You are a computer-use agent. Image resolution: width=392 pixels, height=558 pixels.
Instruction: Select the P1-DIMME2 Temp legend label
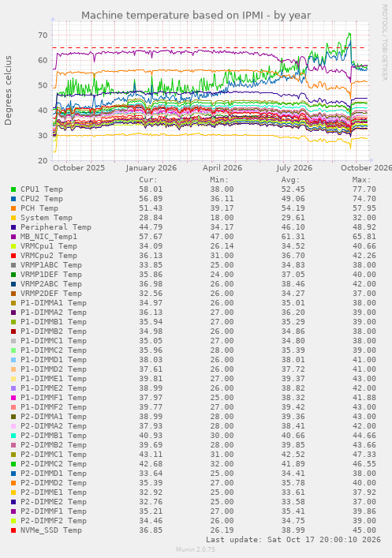coord(54,388)
